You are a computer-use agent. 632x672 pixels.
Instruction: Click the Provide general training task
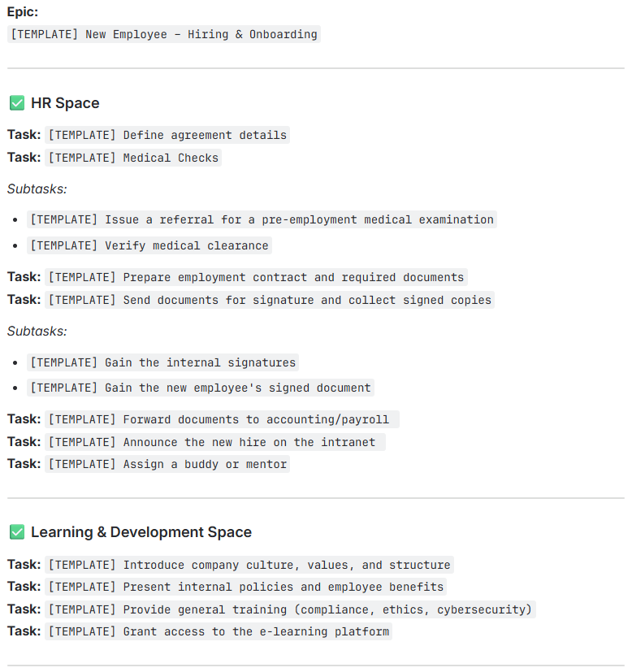click(x=291, y=609)
